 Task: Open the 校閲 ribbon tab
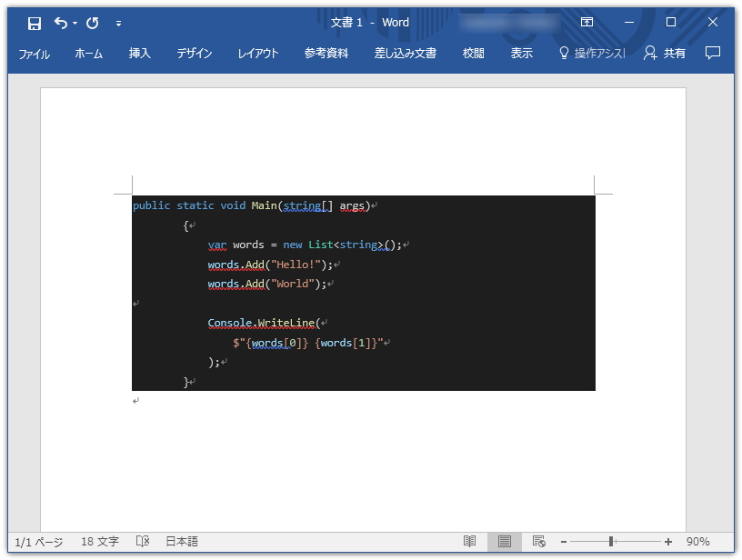pos(472,53)
